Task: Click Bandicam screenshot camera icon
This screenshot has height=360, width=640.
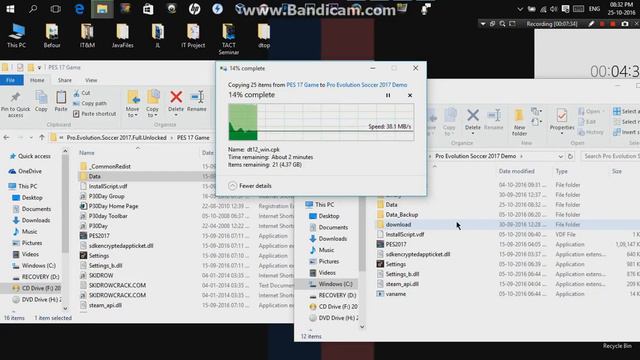Action: pyautogui.click(x=624, y=24)
